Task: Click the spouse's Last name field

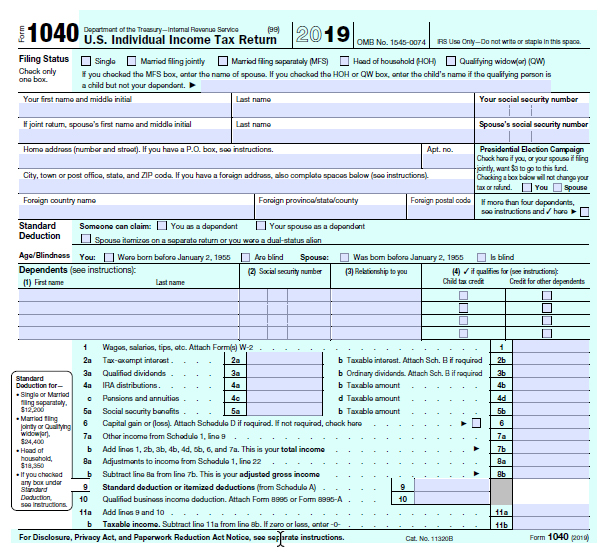Action: point(353,136)
